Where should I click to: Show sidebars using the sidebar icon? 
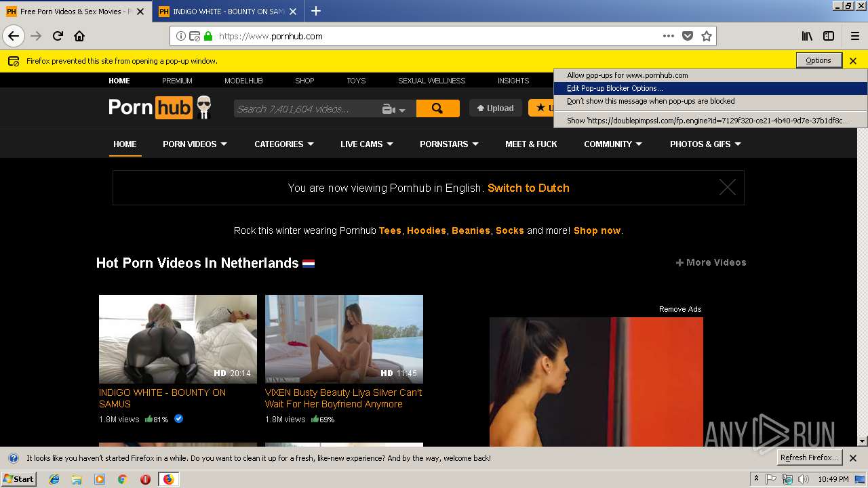[829, 36]
